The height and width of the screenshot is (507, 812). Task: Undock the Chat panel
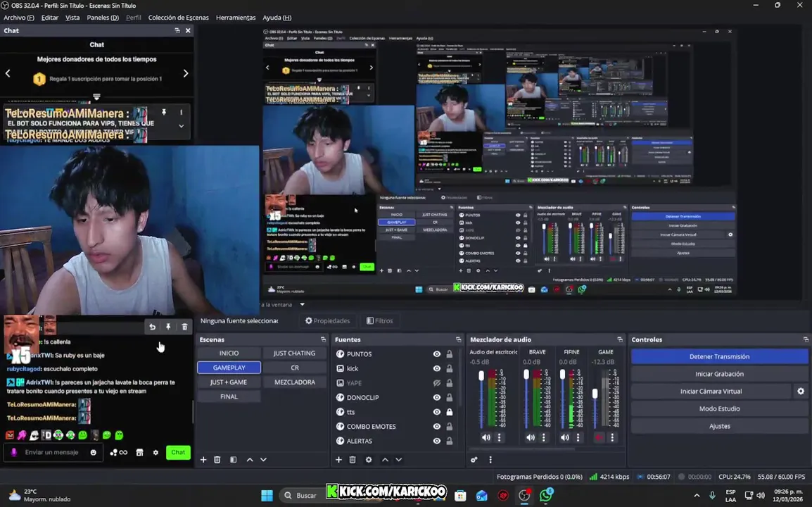(177, 30)
